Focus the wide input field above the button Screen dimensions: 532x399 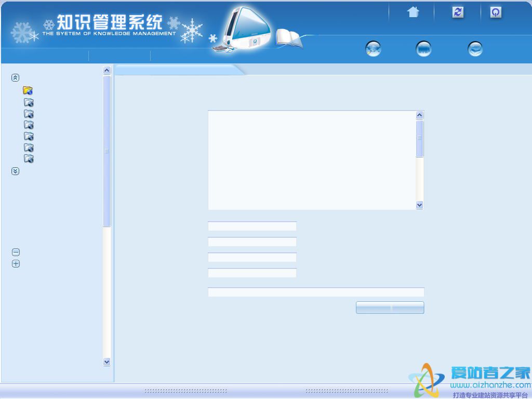click(316, 292)
